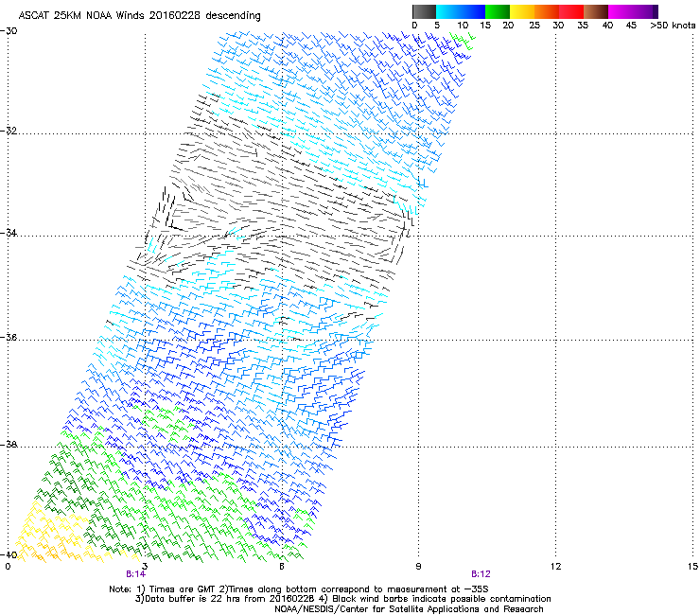
Task: Click the green 15–20 knots color bar segment
Action: tap(498, 11)
